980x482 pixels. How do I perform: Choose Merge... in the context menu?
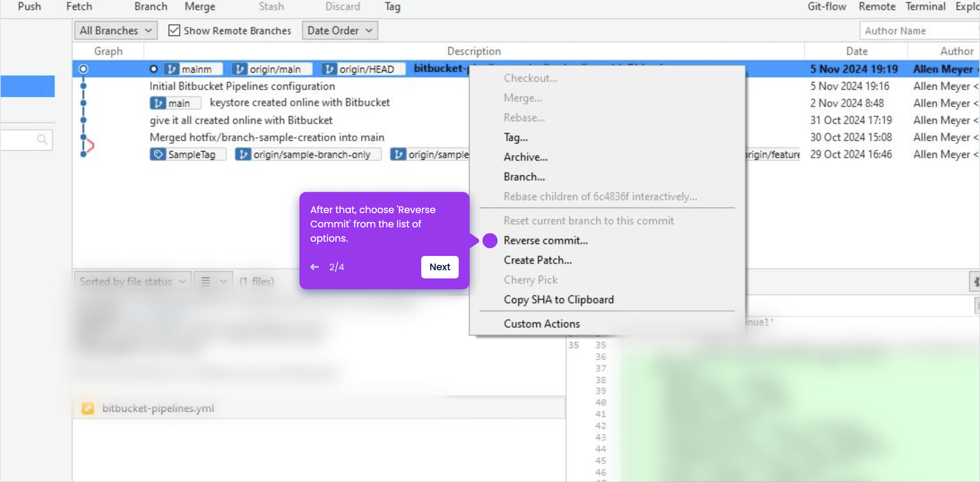[523, 98]
